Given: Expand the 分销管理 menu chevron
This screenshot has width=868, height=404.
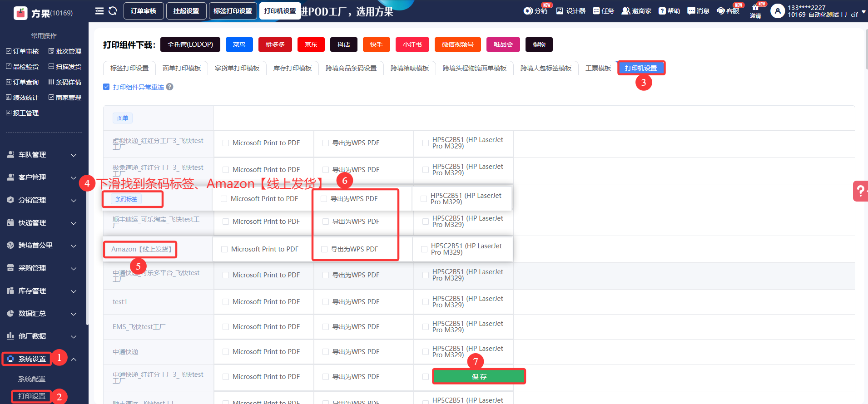Looking at the screenshot, I should pos(74,201).
